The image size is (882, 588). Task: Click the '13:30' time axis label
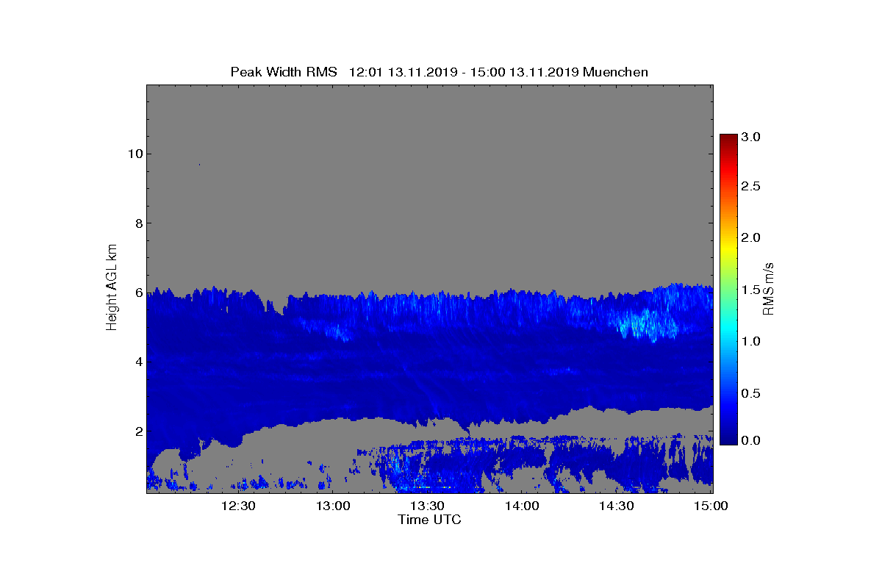click(427, 506)
